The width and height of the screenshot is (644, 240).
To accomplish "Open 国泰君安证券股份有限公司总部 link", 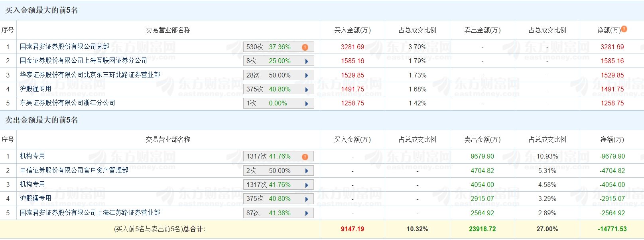I will pos(65,47).
